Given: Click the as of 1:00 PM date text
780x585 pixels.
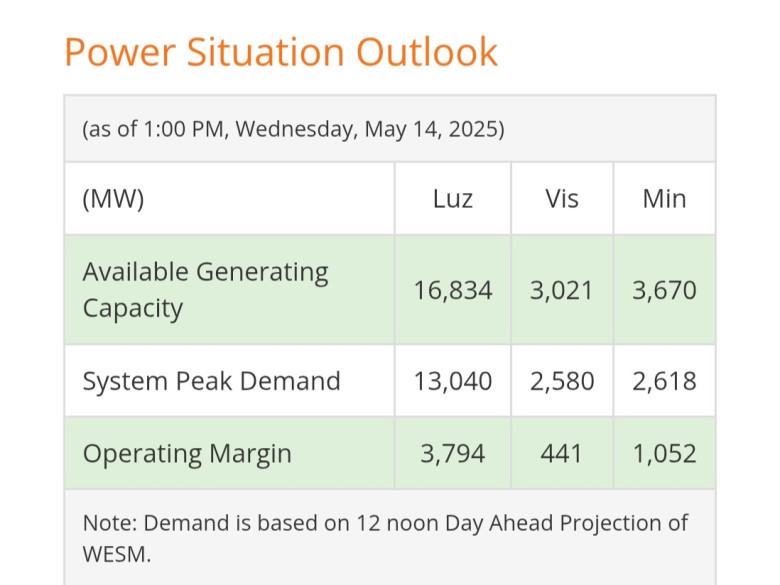Looking at the screenshot, I should pyautogui.click(x=293, y=129).
